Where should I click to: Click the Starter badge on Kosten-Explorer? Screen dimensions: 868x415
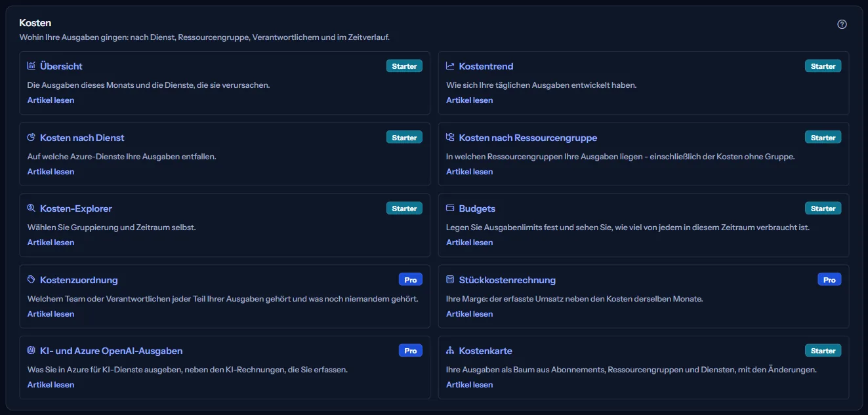(x=404, y=208)
